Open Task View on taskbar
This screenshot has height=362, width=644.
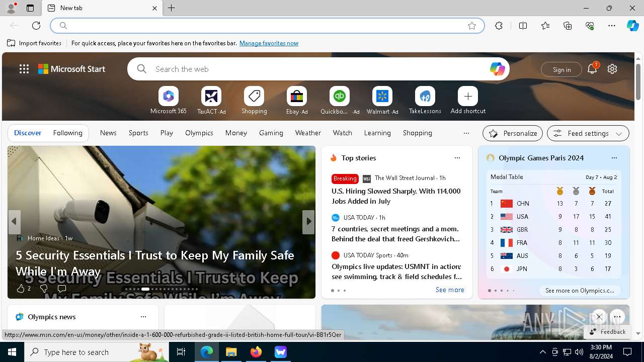pos(181,352)
